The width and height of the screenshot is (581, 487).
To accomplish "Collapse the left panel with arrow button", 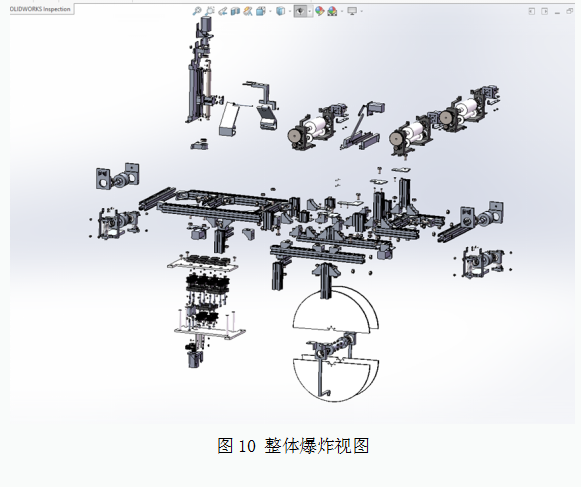I will point(532,11).
